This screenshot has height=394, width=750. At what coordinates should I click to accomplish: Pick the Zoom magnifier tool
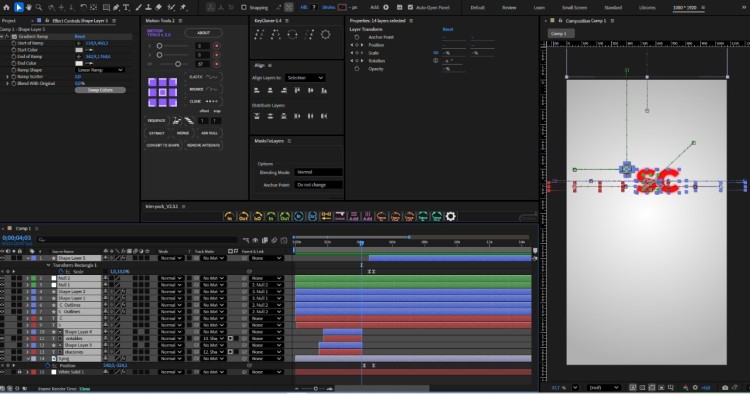39,7
